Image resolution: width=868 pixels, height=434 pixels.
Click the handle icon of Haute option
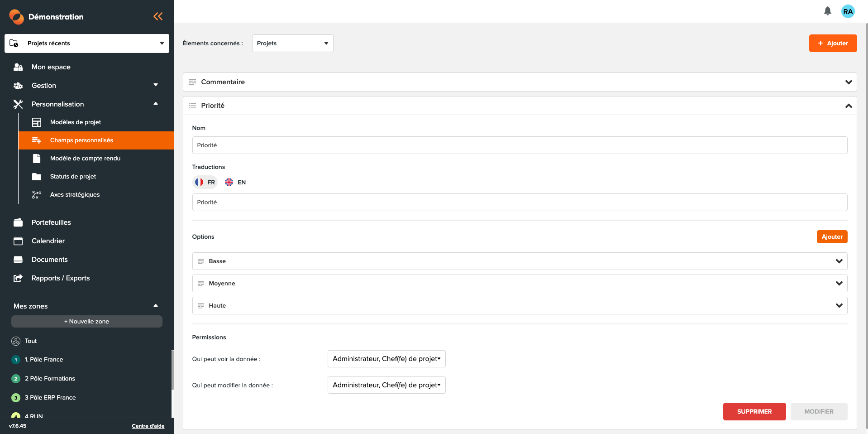point(201,306)
